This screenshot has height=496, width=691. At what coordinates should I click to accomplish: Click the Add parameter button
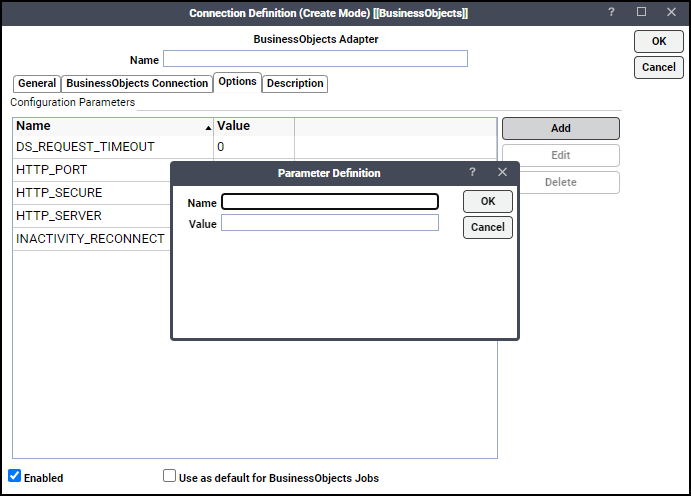561,128
